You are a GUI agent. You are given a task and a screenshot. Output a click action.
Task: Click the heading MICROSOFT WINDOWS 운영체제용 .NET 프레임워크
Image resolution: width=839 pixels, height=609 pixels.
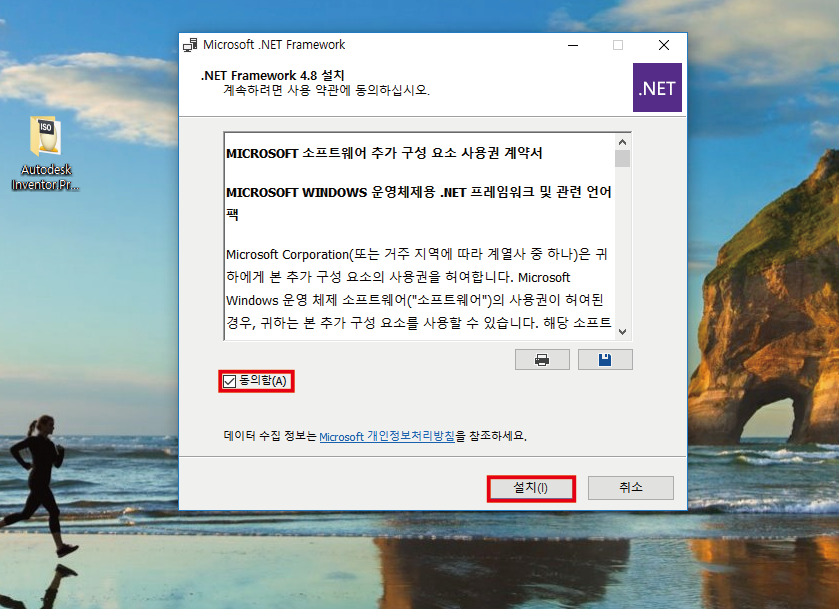(x=418, y=203)
